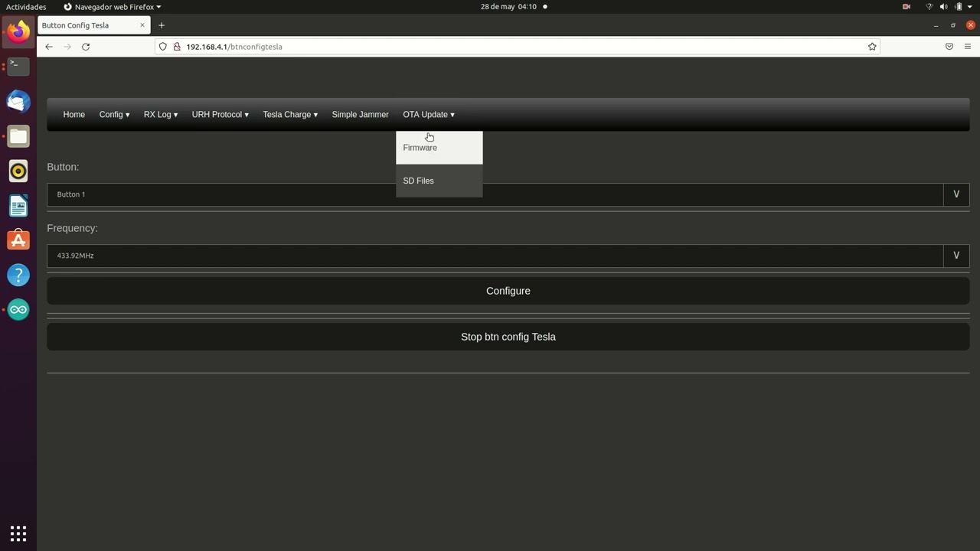Expand the URH Protocol dropdown menu
Screen dimensions: 980x551
(220, 115)
